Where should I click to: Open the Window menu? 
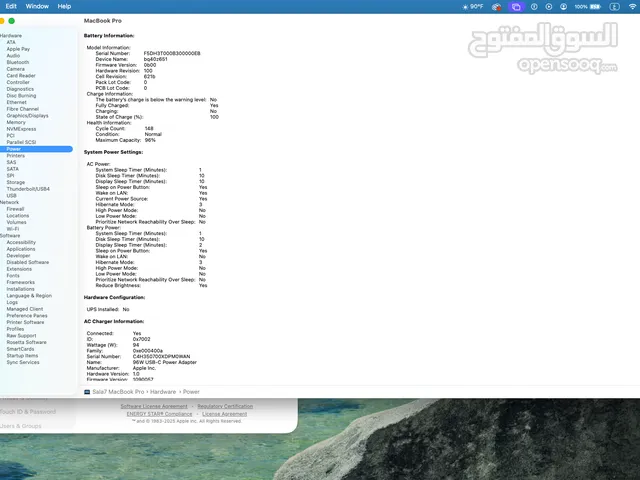point(36,6)
